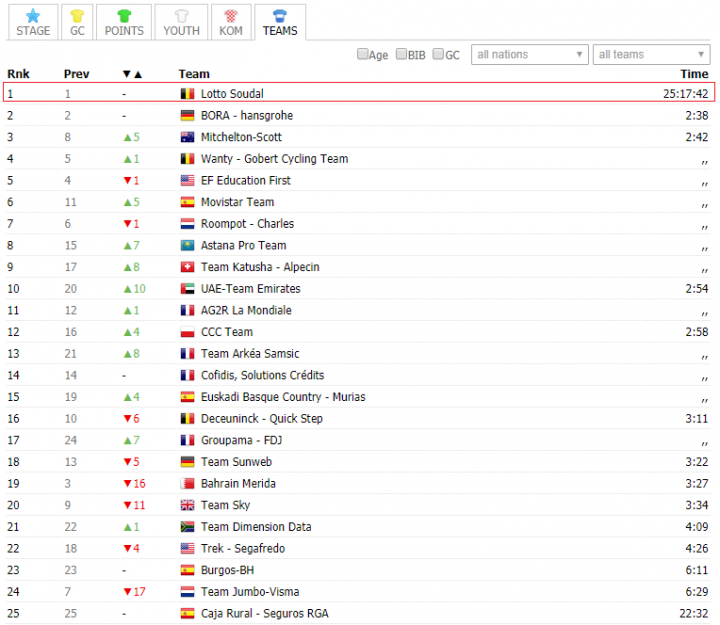Viewport: 720px width, 625px height.
Task: Open Wanty - Gobert Cycling Team link
Action: [x=274, y=159]
